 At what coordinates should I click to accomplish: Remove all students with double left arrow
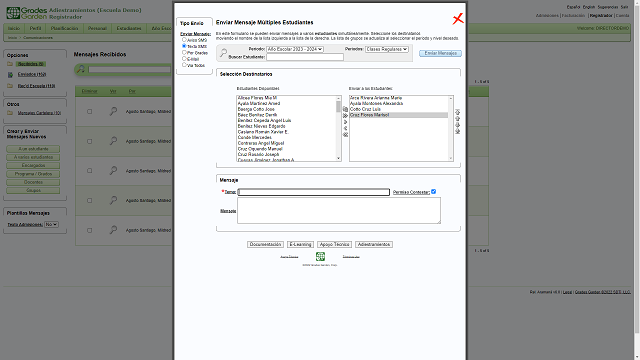click(x=345, y=135)
